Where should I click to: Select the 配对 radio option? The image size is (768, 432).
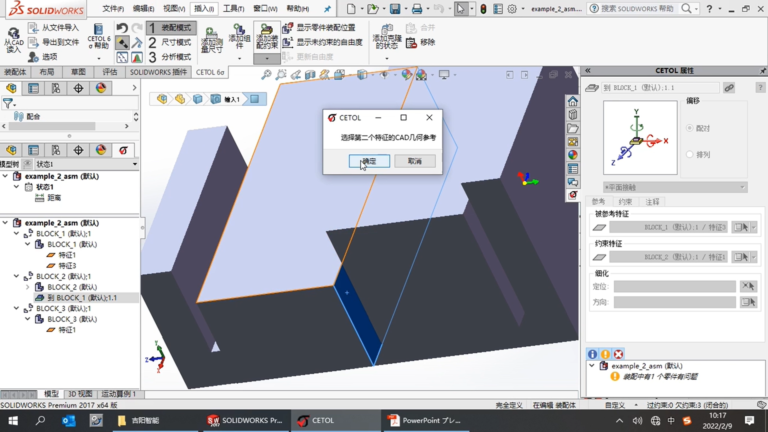pyautogui.click(x=690, y=128)
